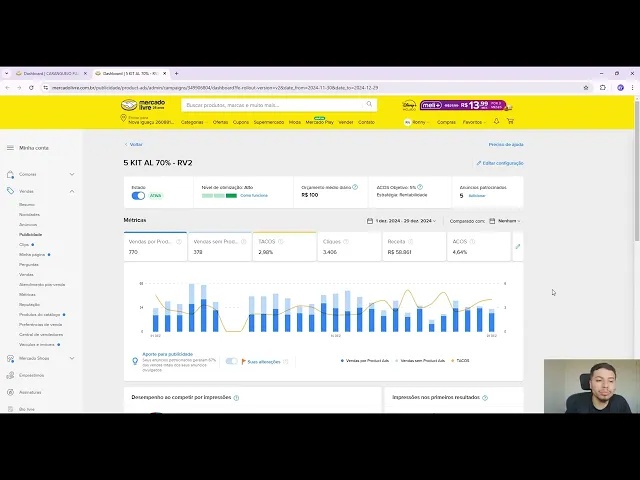This screenshot has height=480, width=640.
Task: Click the Como funciona link
Action: [x=254, y=196]
